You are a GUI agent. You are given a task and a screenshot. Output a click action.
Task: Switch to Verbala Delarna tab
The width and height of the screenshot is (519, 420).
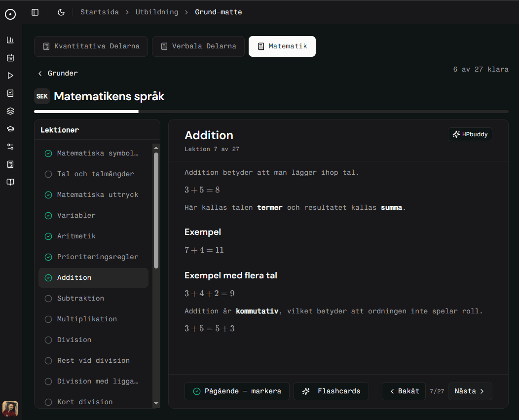coord(198,46)
